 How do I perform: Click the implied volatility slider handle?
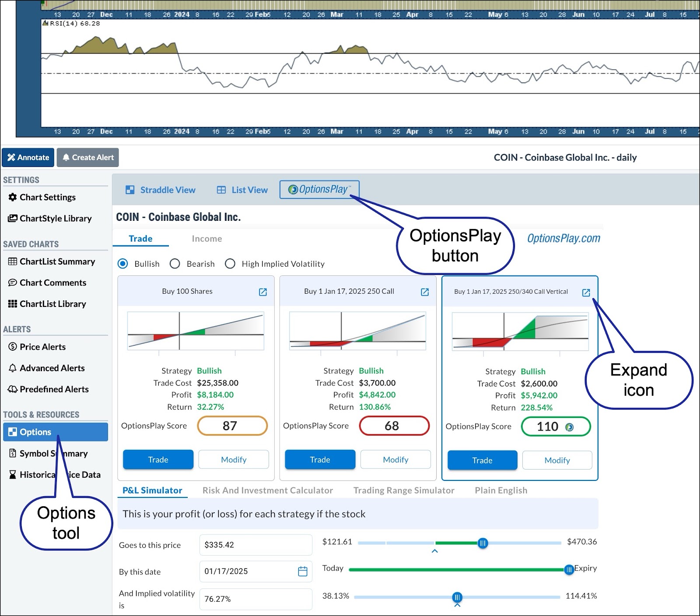[x=457, y=597]
